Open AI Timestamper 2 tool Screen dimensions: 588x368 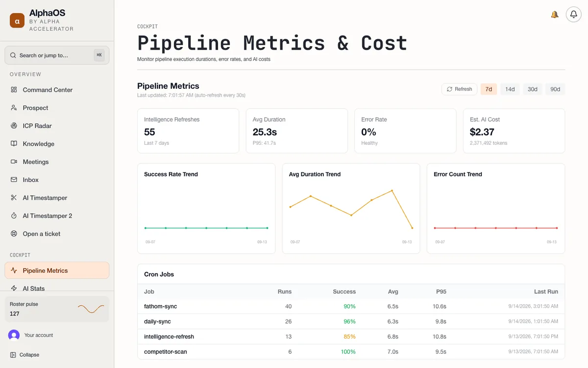[x=57, y=216]
